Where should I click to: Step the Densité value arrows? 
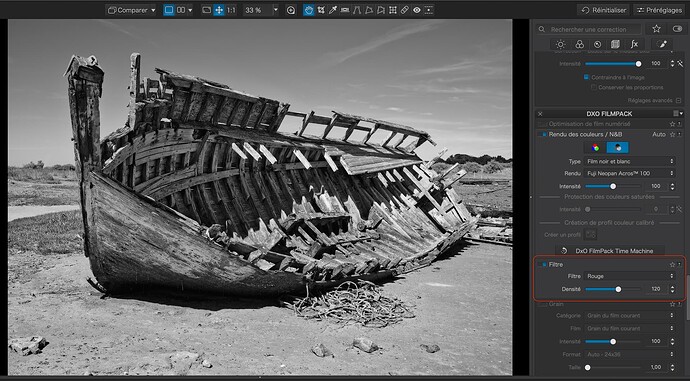coord(672,289)
